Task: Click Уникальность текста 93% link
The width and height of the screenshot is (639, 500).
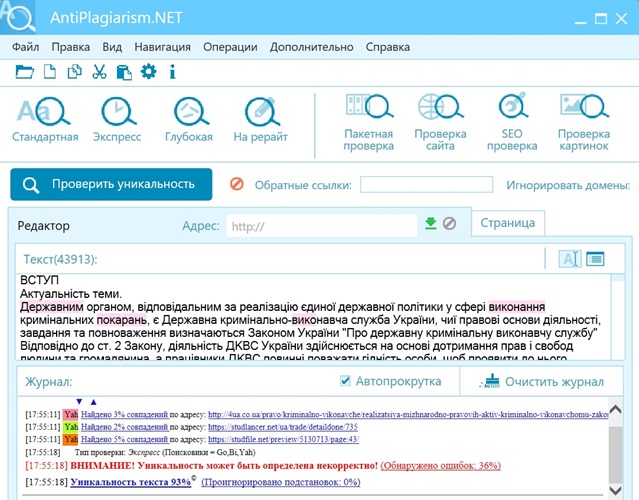Action: tap(130, 482)
